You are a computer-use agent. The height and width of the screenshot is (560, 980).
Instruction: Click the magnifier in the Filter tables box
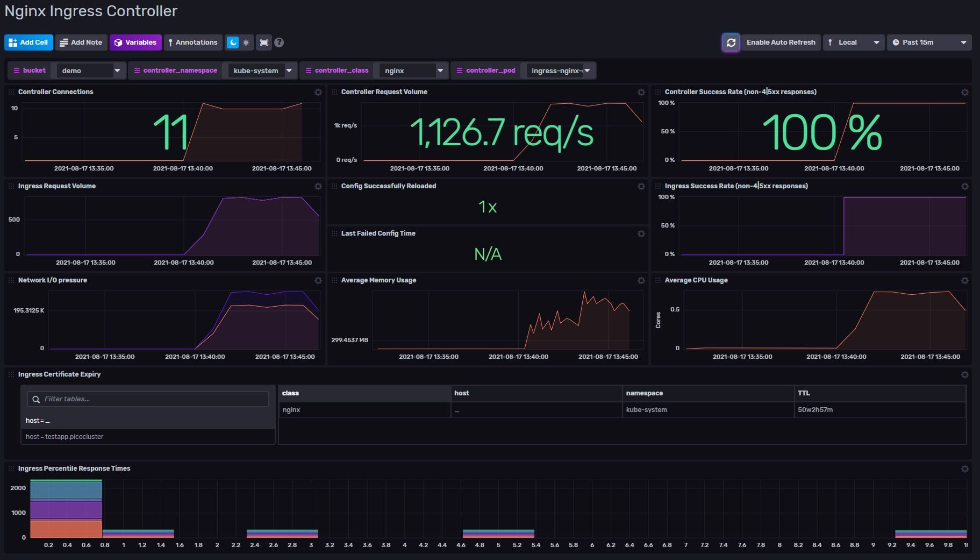point(36,399)
